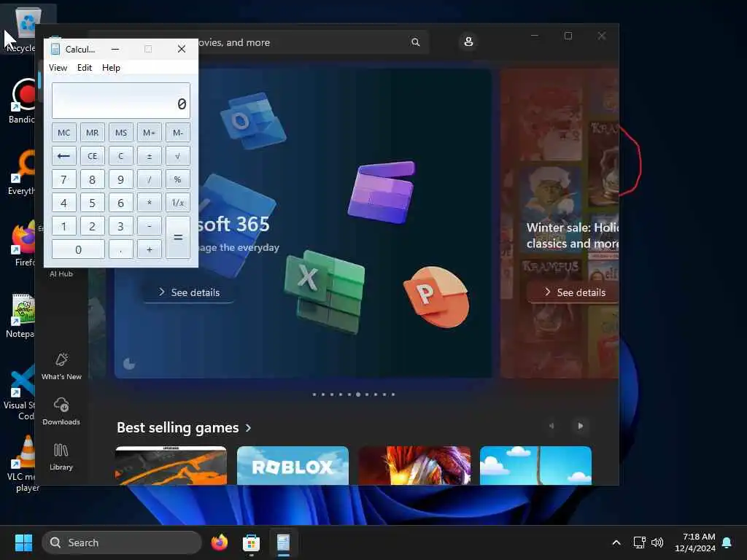The width and height of the screenshot is (747, 560).
Task: Click the addition key
Action: tap(149, 249)
